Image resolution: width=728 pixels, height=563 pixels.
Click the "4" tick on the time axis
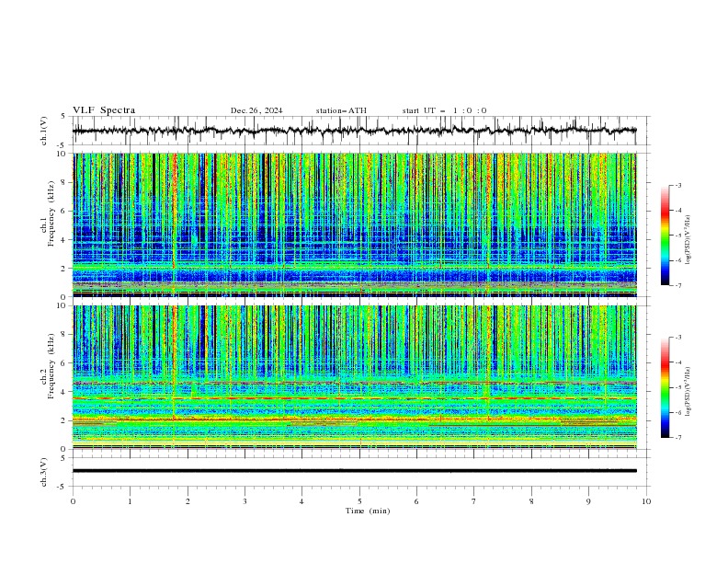301,501
